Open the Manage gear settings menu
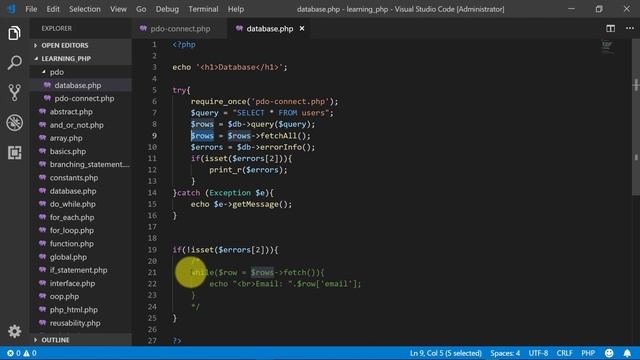Viewport: 640px width, 360px height. (x=14, y=331)
